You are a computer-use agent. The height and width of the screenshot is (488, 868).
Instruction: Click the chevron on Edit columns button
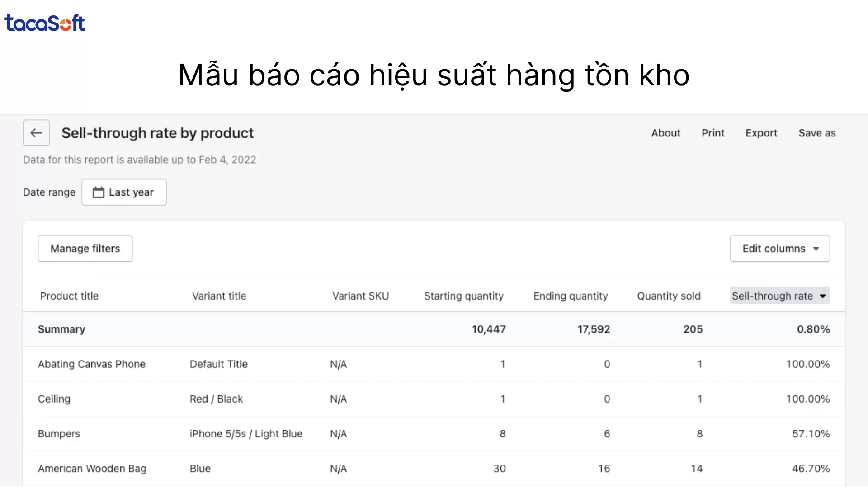816,249
